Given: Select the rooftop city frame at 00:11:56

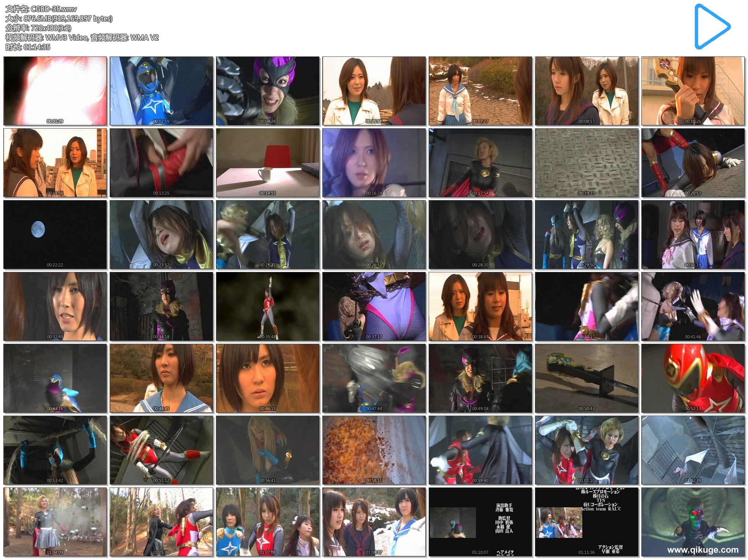Looking at the screenshot, I should [55, 162].
